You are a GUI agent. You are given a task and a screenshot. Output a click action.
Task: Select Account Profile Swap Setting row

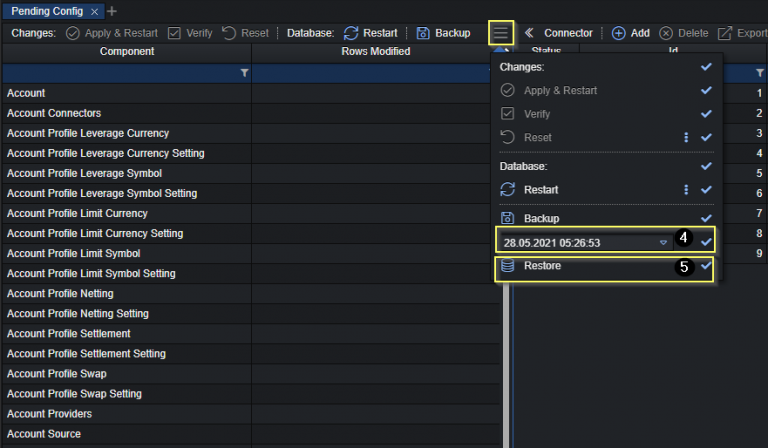point(251,394)
